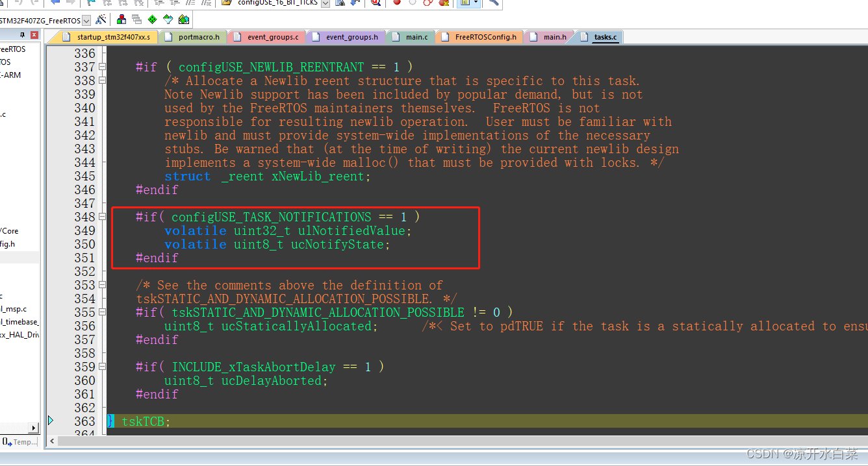868x466 pixels.
Task: Click the editor horizontal scrollbar left arrow
Action: coord(53,441)
